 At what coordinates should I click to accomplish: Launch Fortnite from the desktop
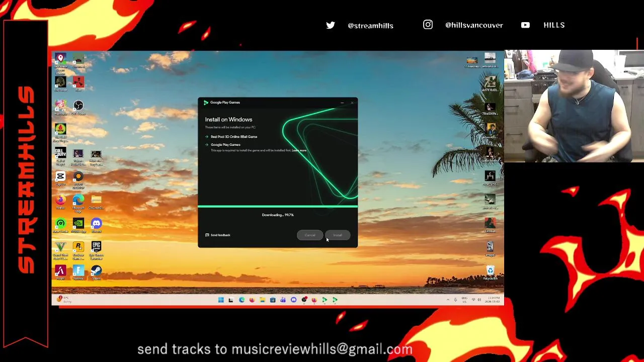78,273
